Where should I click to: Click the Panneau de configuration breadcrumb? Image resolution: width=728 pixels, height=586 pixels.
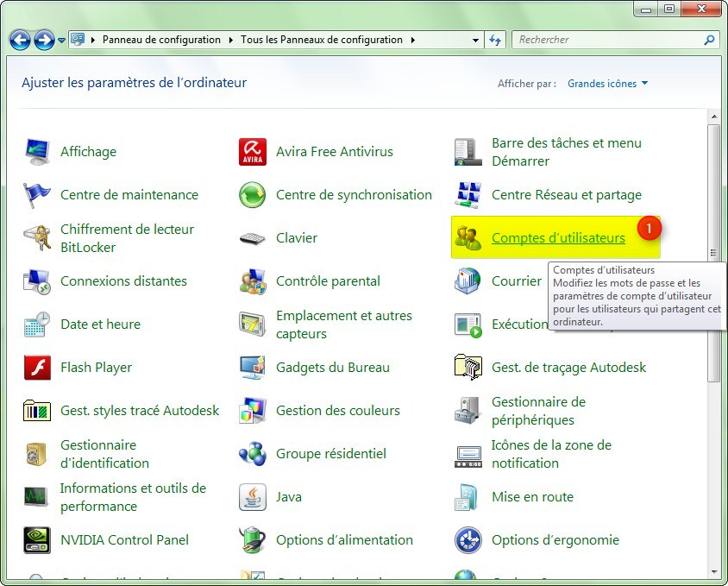161,40
